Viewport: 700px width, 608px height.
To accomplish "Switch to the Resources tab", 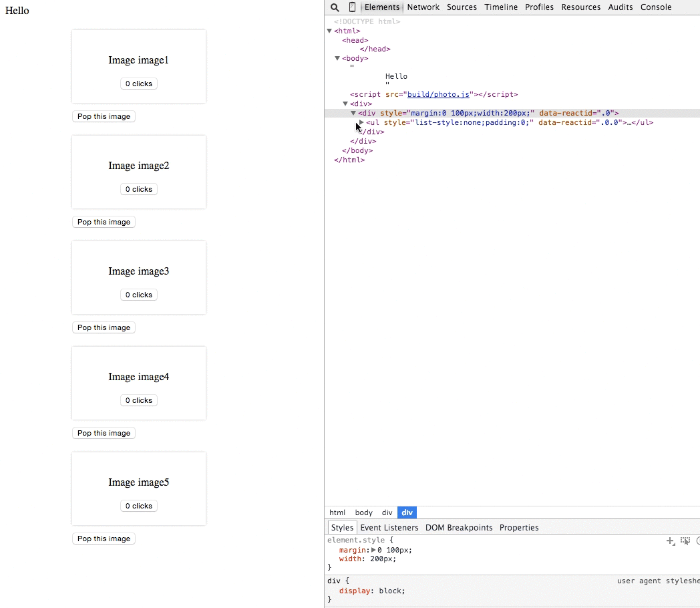I will pos(581,7).
